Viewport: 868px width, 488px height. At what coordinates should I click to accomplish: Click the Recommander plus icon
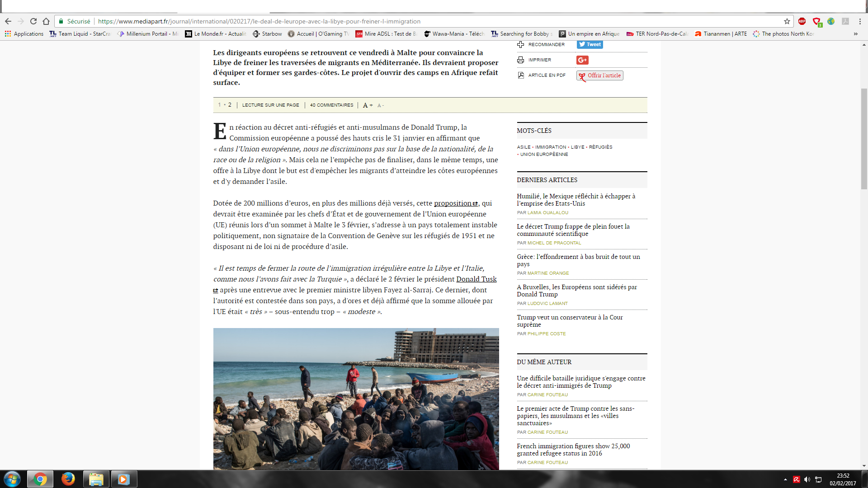coord(521,44)
